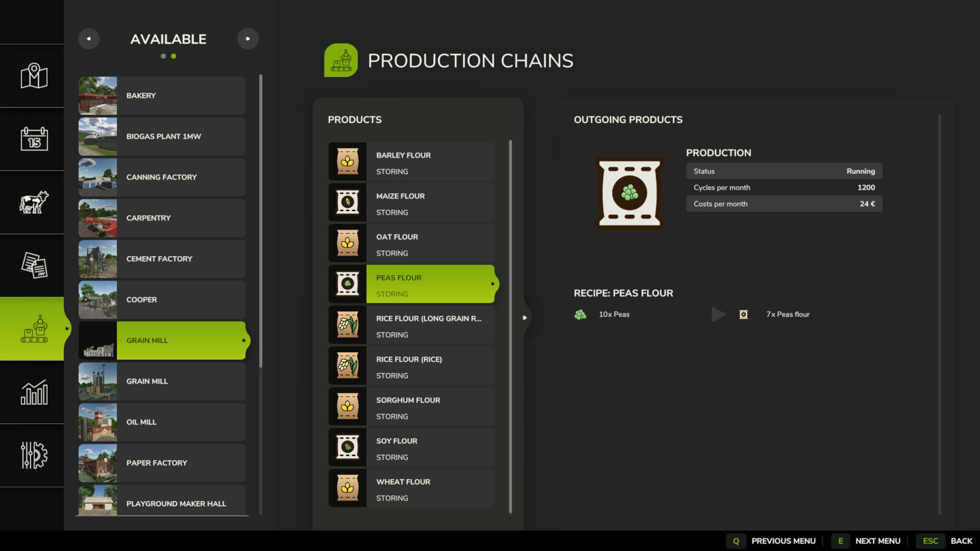Click the products list scrollbar

point(510,324)
